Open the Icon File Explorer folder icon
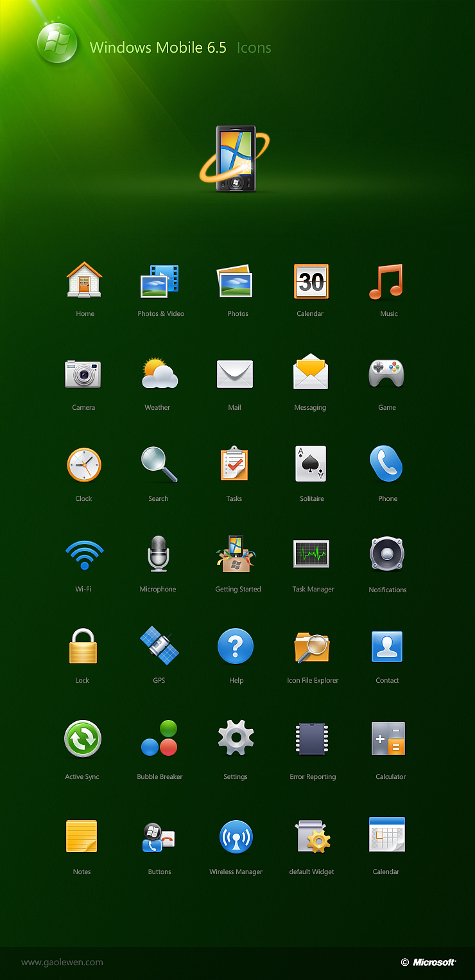The height and width of the screenshot is (980, 475). click(312, 647)
